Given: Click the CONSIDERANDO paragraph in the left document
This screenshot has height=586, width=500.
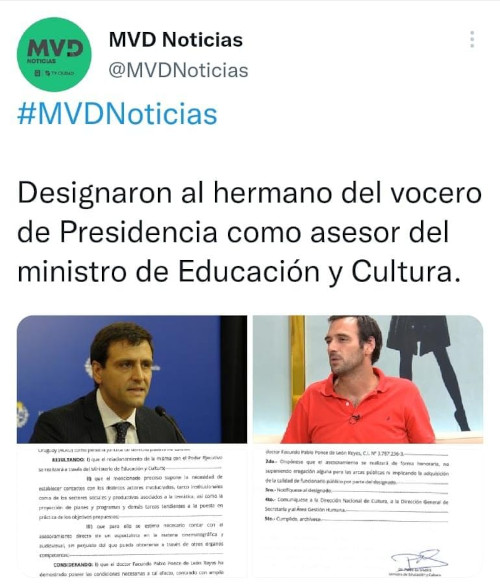Looking at the screenshot, I should [x=133, y=568].
